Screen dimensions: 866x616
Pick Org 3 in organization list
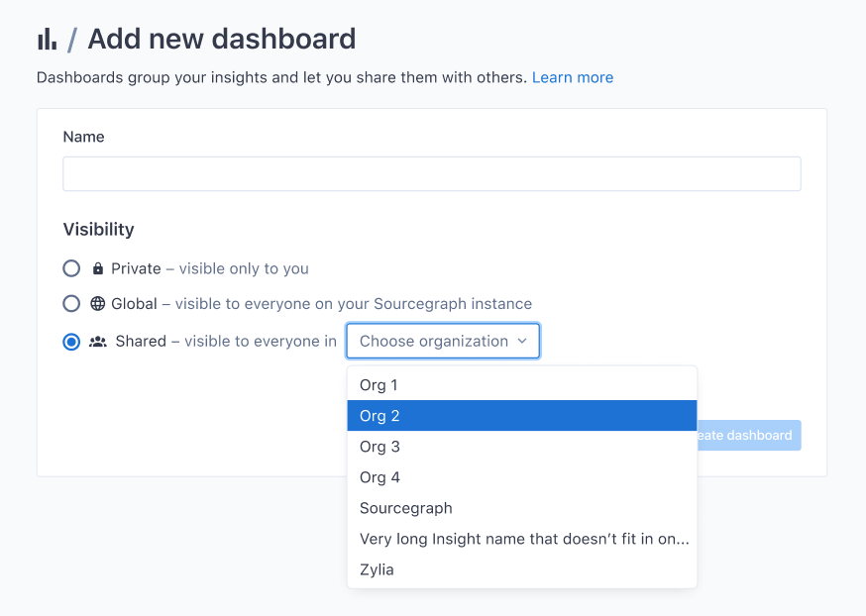coord(522,447)
